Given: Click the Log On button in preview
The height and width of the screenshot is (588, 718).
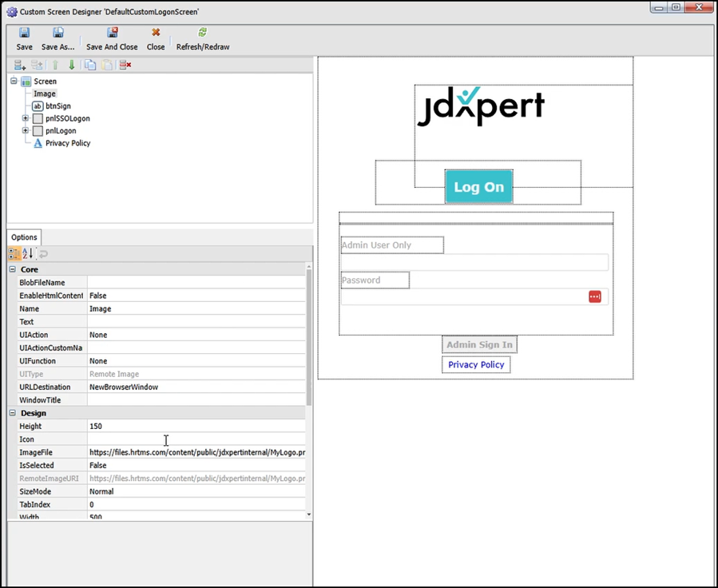Looking at the screenshot, I should (478, 187).
